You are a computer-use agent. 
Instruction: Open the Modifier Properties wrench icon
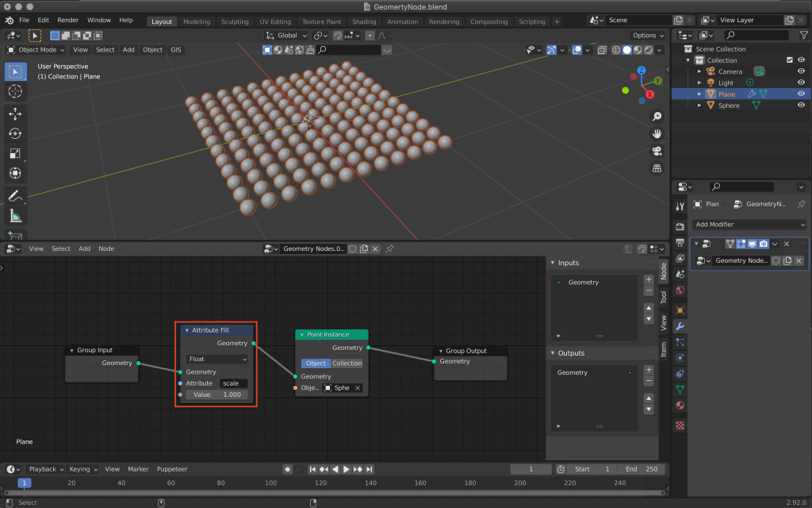click(680, 327)
